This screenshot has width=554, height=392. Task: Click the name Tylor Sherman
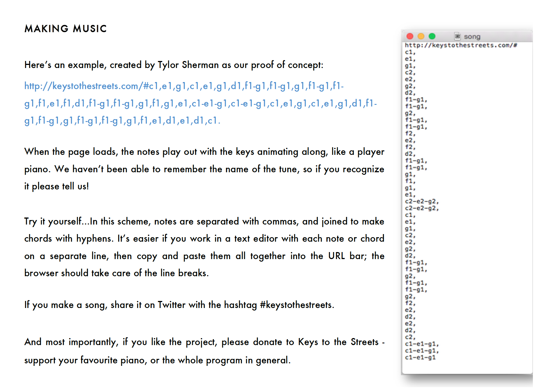[x=188, y=65]
